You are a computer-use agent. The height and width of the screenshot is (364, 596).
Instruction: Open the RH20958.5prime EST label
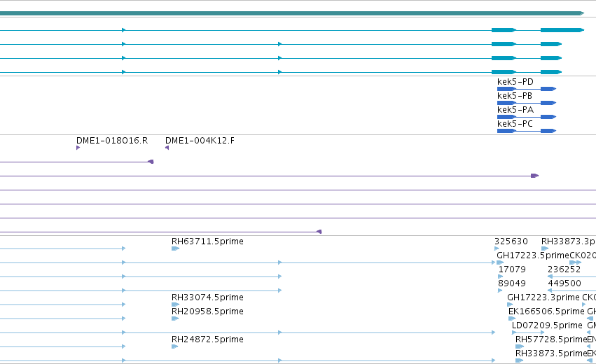(x=207, y=311)
